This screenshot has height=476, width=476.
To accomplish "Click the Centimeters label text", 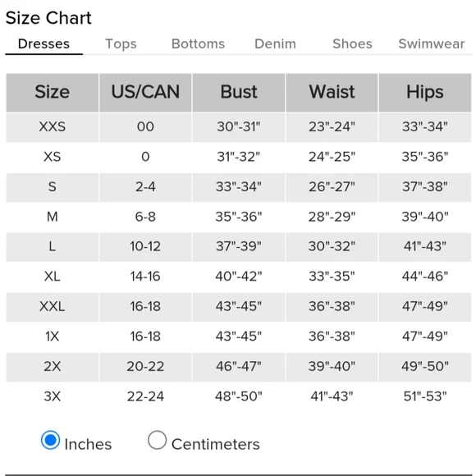I will (x=216, y=445).
